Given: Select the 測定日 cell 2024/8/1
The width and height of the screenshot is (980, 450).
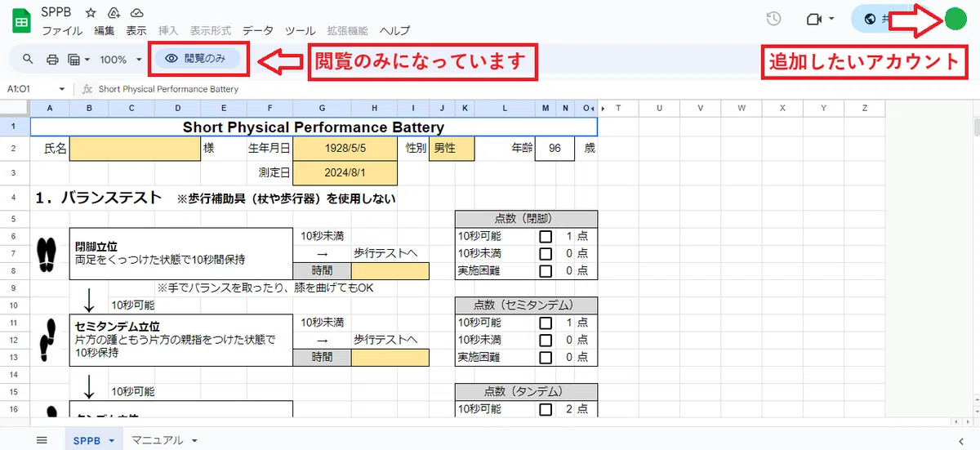Looking at the screenshot, I should coord(345,173).
